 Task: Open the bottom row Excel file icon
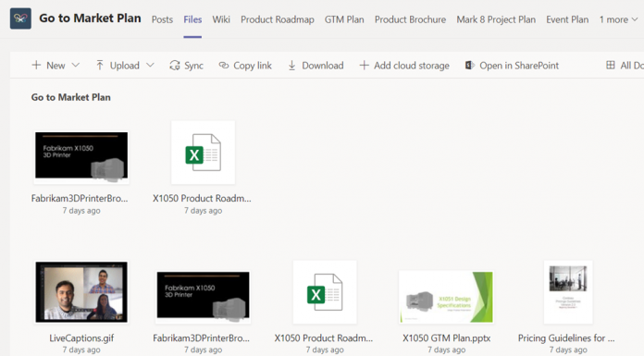click(325, 292)
